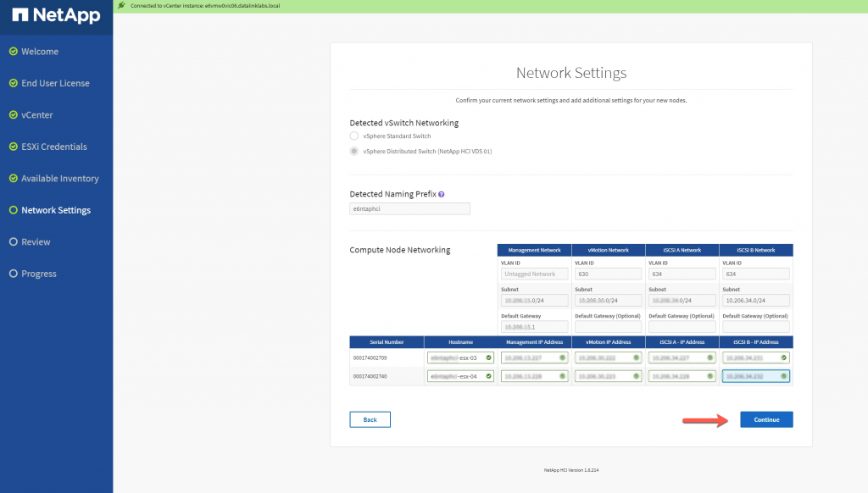Click vMotion IP Address field for serial 000174002740
Screen dimensions: 868x493
point(608,376)
